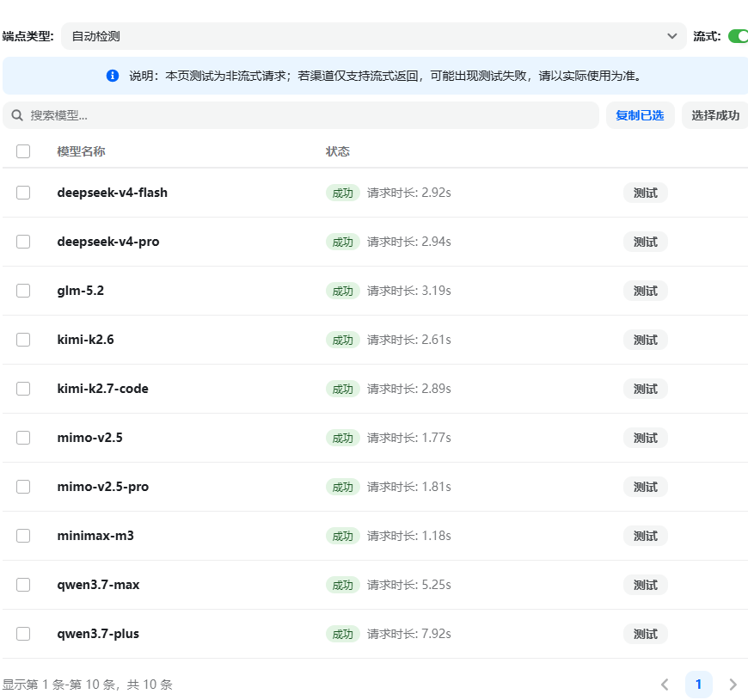Check the qwen3.7-plus row checkbox

pyautogui.click(x=23, y=634)
